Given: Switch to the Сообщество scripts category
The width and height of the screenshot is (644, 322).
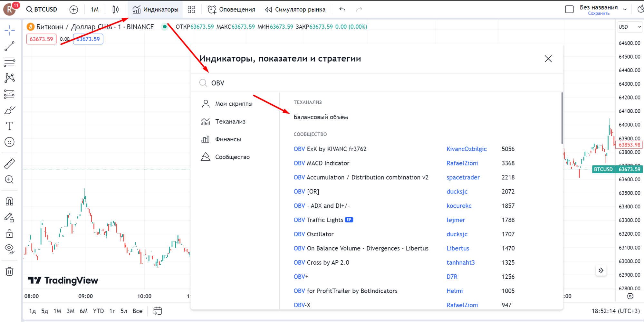Looking at the screenshot, I should [232, 157].
